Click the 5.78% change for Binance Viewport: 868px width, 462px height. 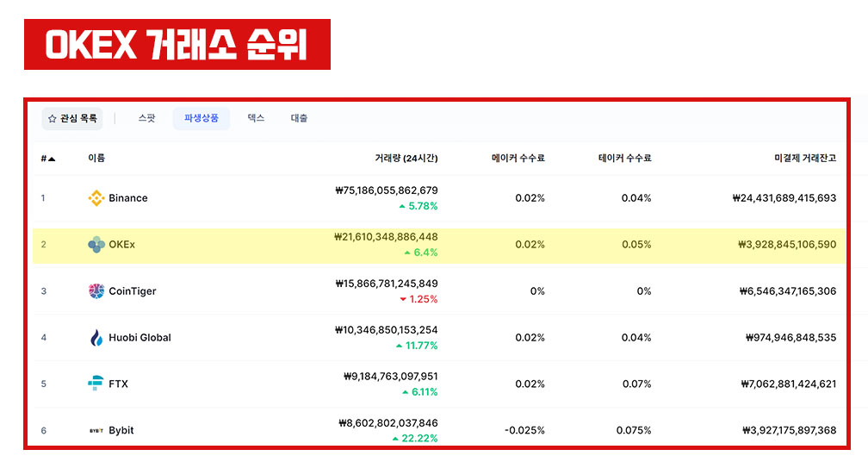pos(418,206)
